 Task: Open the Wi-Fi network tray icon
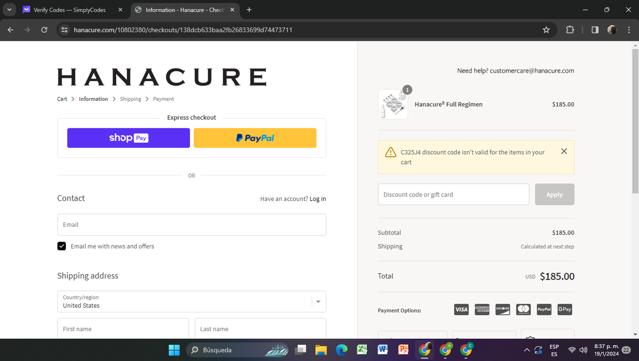click(x=572, y=350)
